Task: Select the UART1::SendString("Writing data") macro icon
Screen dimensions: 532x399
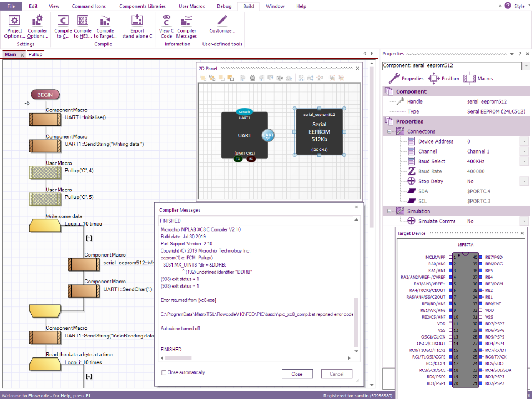Action: coord(45,146)
